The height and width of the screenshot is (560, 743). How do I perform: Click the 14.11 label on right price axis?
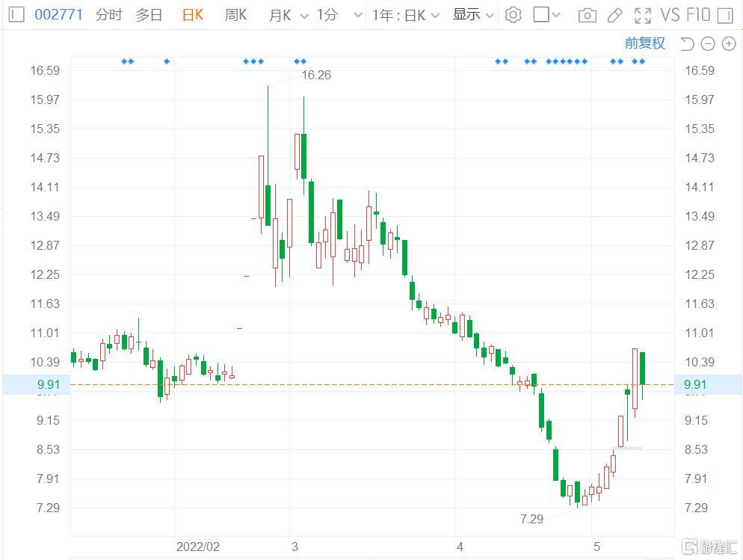click(x=700, y=187)
